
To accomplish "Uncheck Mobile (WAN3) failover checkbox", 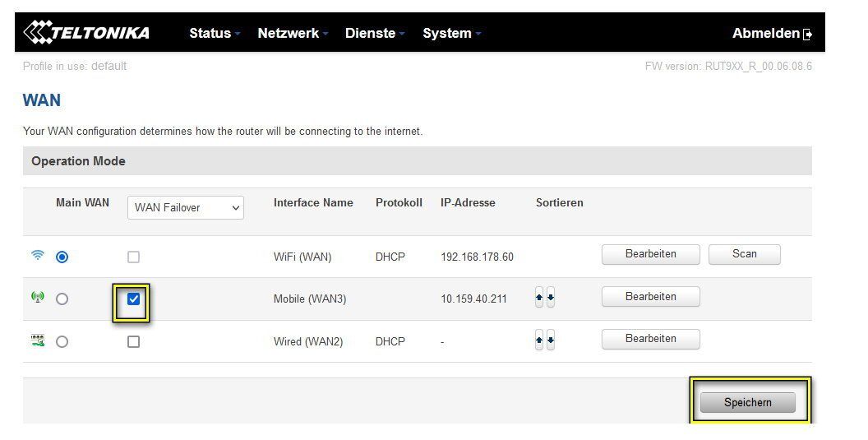I will [134, 299].
